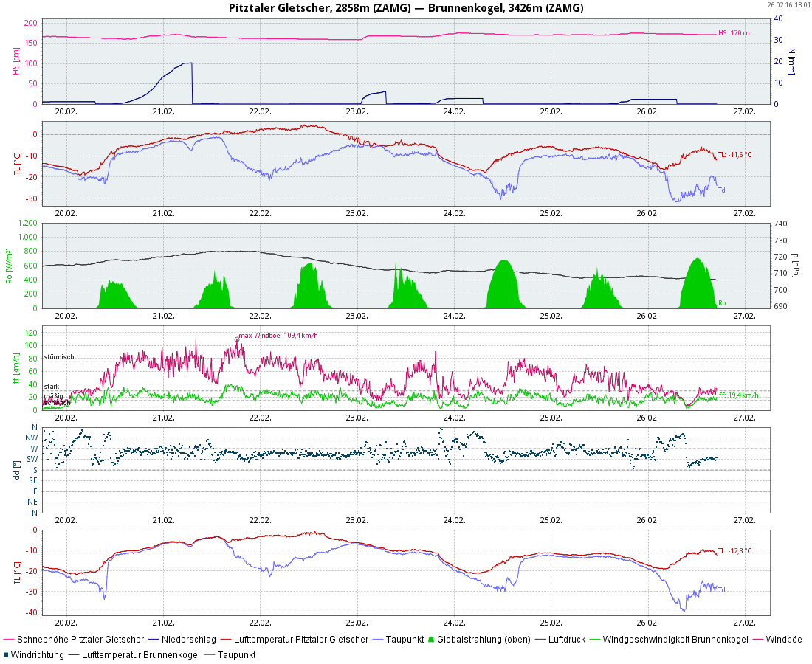
Task: Click 'Niederschlag' in the legend
Action: 188,640
